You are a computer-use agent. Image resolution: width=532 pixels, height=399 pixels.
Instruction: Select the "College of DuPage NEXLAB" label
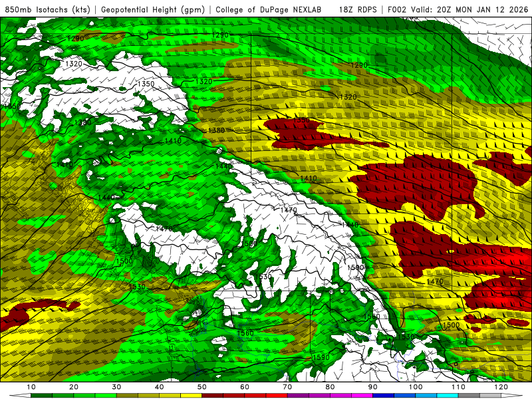[269, 10]
